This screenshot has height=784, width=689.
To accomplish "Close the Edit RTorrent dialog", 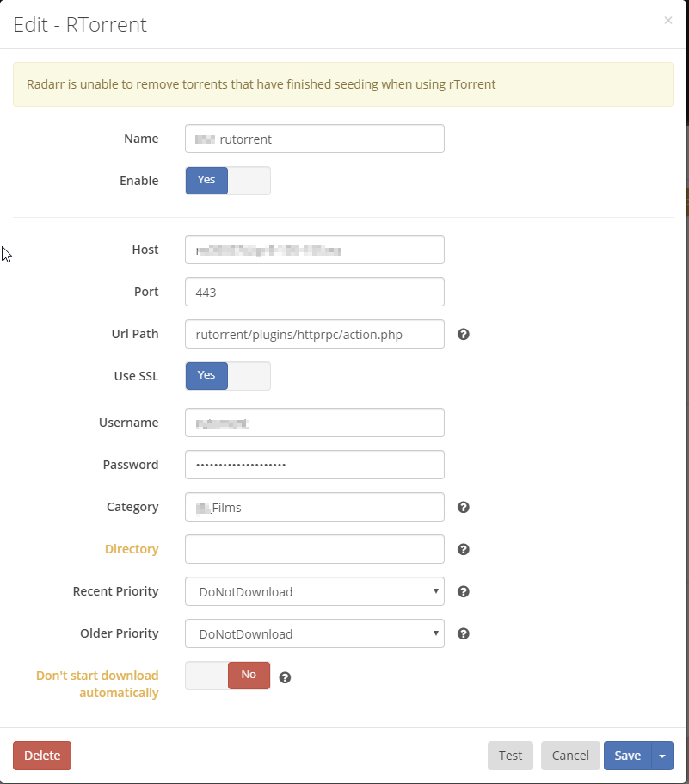I will coord(668,20).
